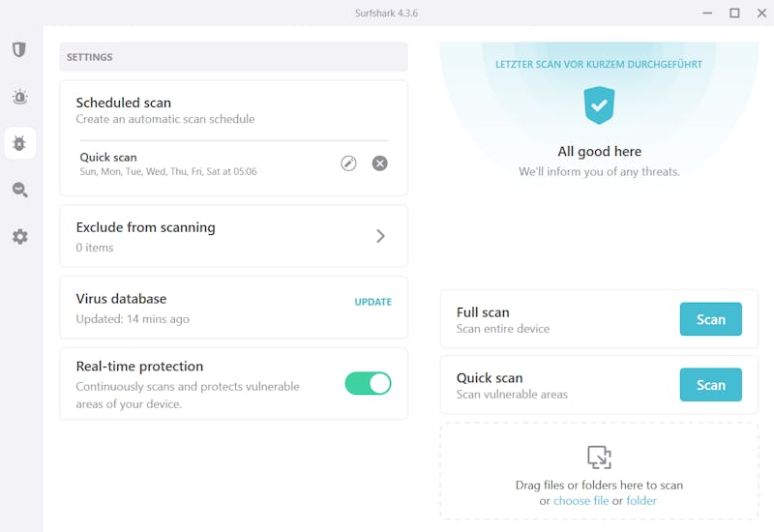The image size is (774, 532).
Task: Click UPDATE for the virus database
Action: tap(372, 302)
